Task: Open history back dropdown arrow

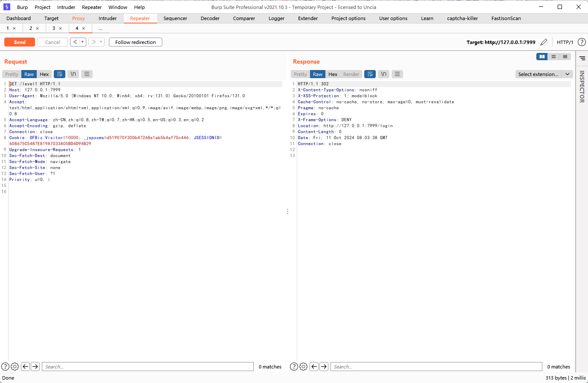Action: (x=83, y=42)
